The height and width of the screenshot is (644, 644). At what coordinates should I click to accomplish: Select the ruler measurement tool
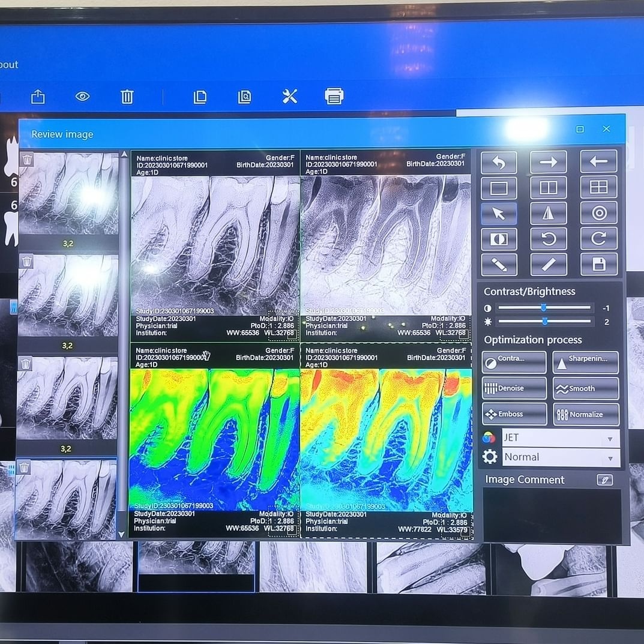coord(549,265)
